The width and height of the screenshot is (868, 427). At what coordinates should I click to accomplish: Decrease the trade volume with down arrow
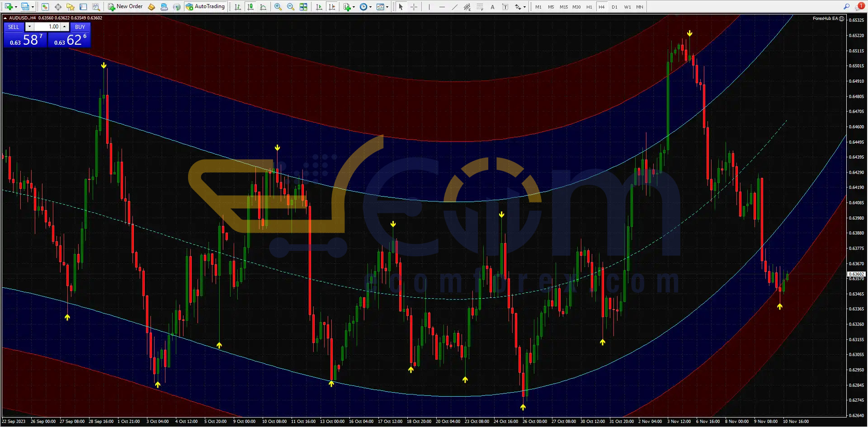click(29, 27)
